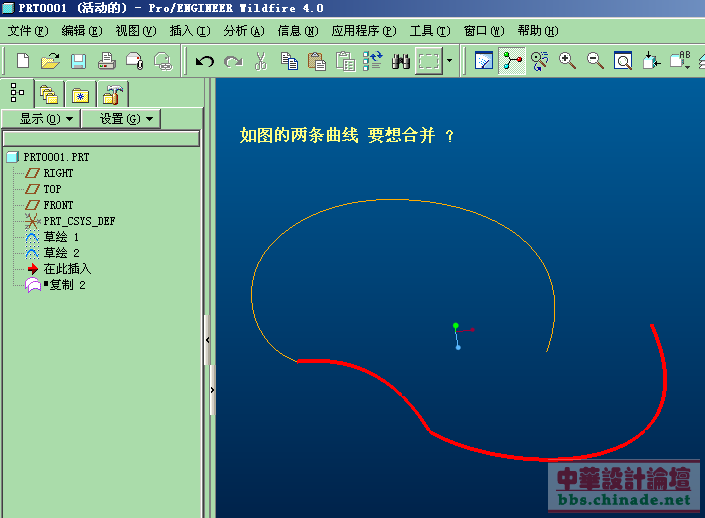705x518 pixels.
Task: Select the FRONT datum plane
Action: [x=49, y=205]
